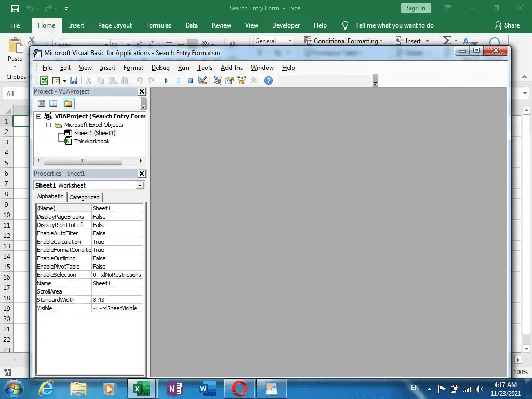Click volume speaker icon in system tray
This screenshot has height=399, width=532.
tap(480, 389)
